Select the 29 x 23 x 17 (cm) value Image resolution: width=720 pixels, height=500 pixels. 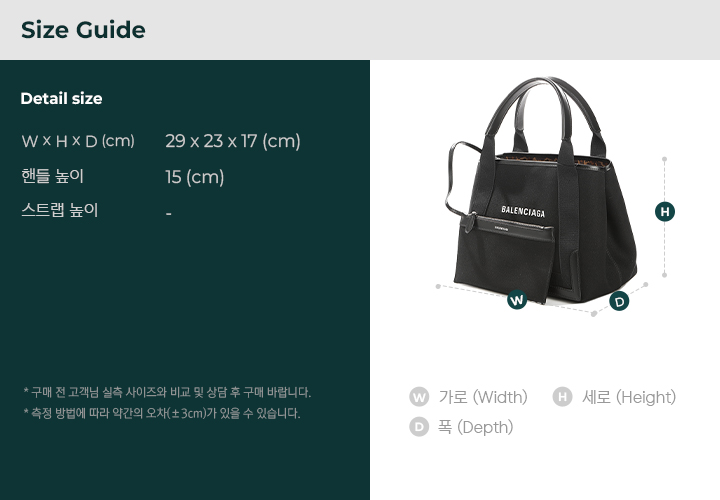point(233,141)
